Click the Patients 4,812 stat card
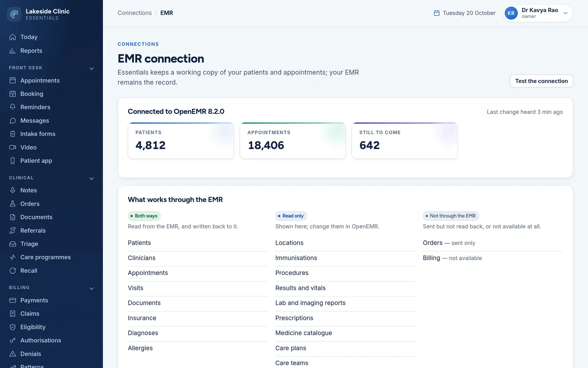 point(181,141)
